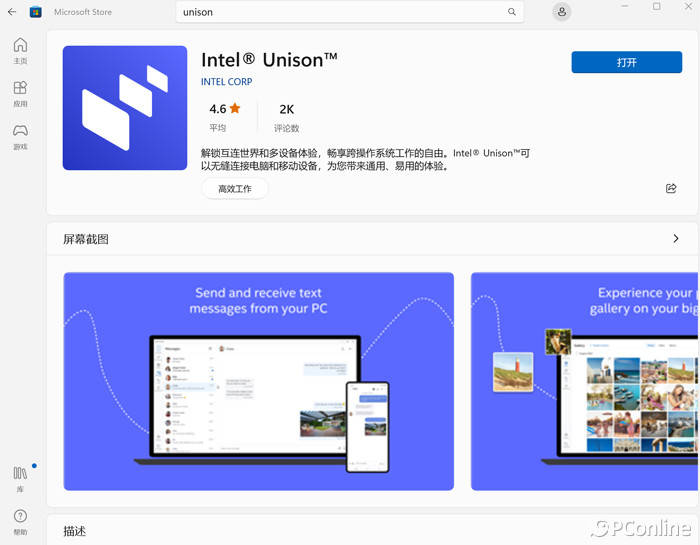Click the 描述 section heading
The height and width of the screenshot is (545, 700).
(x=75, y=531)
